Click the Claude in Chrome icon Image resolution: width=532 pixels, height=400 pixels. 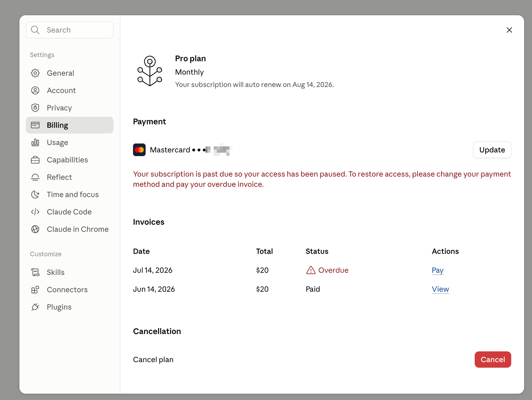point(35,229)
